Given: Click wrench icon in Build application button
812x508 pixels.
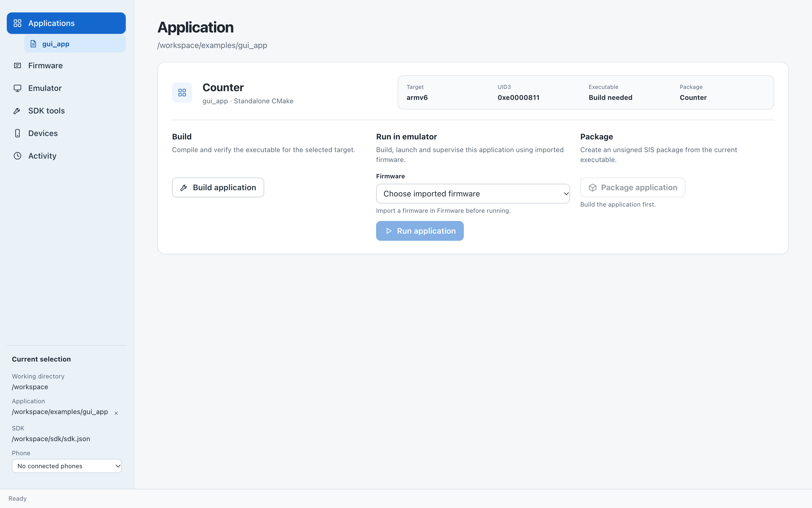Looking at the screenshot, I should pyautogui.click(x=184, y=188).
